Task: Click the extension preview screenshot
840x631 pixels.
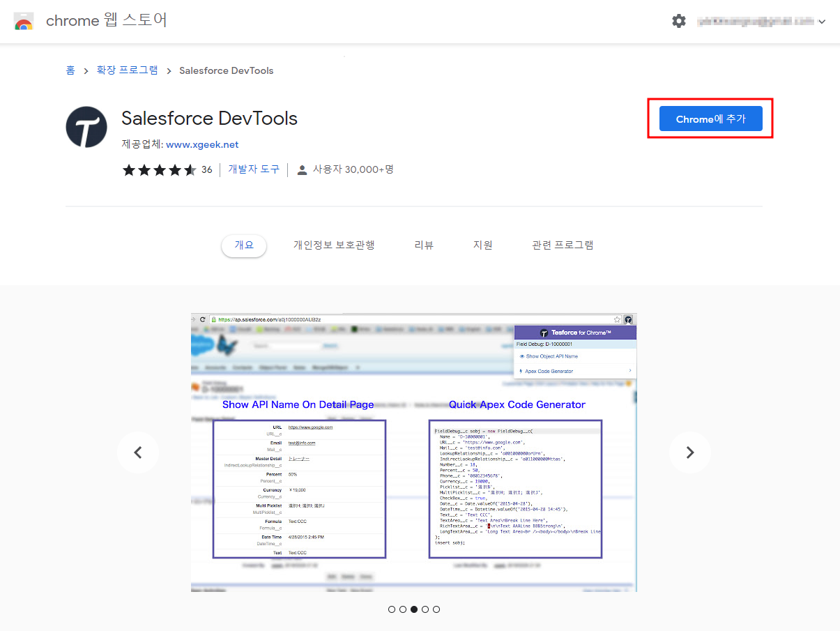Action: (x=414, y=453)
